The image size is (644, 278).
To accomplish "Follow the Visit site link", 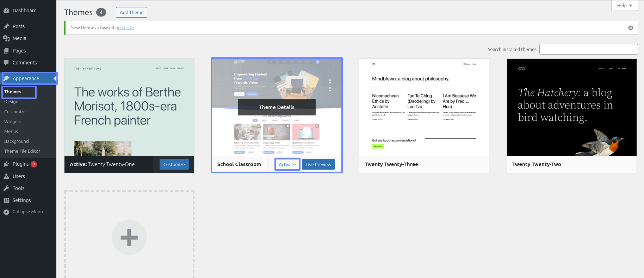I will [125, 28].
